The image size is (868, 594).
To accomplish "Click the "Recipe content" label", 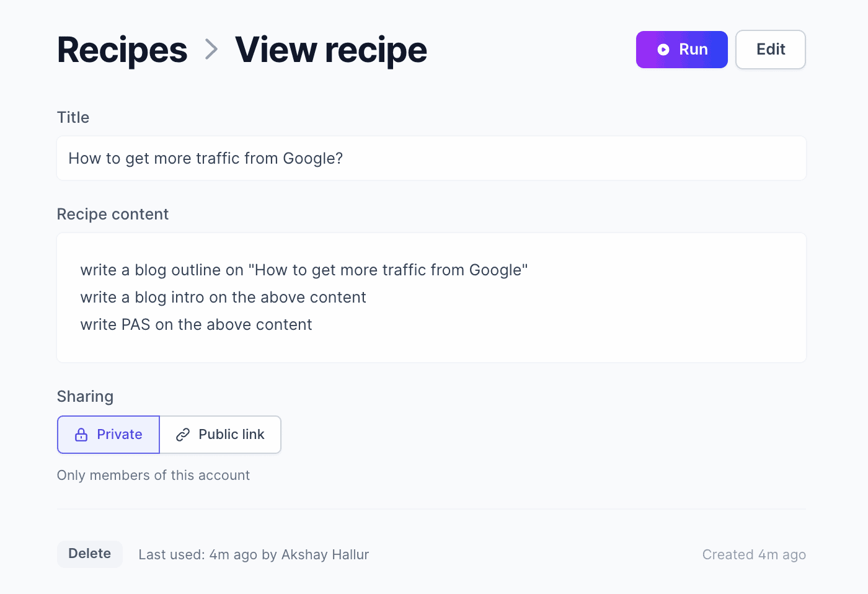I will [x=113, y=214].
